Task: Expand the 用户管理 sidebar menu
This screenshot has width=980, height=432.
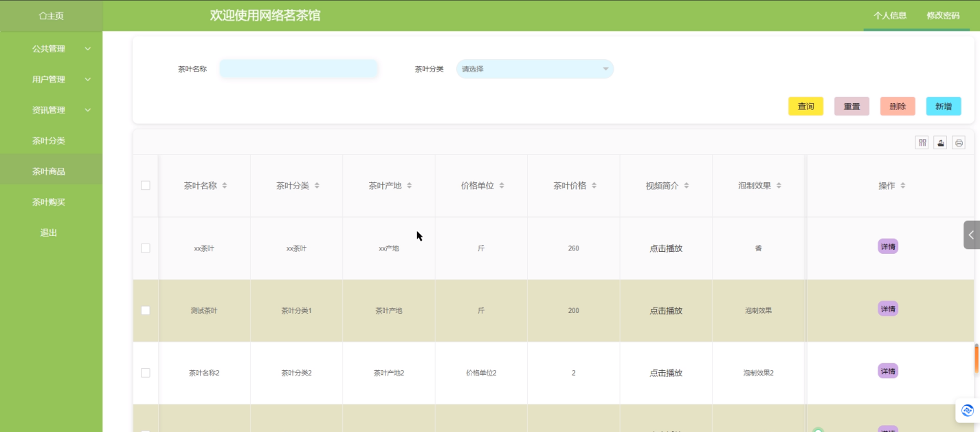Action: 52,79
